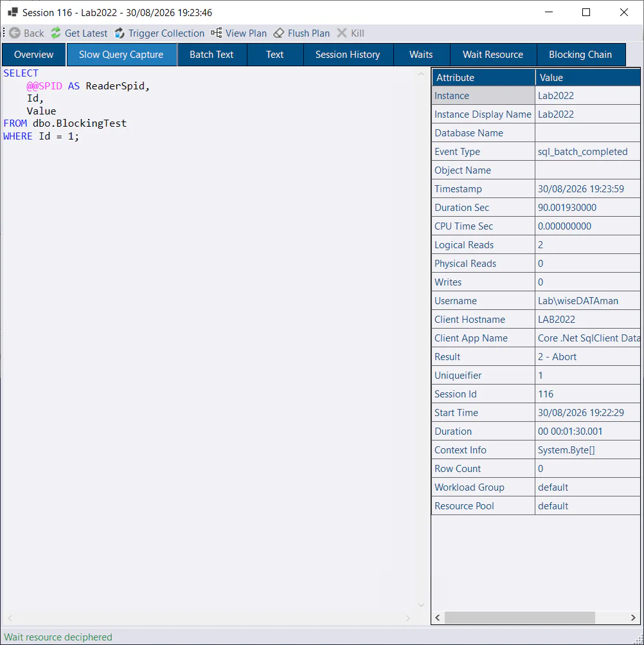Switch to the Batch Text tab
Image resolution: width=644 pixels, height=645 pixels.
pos(212,55)
